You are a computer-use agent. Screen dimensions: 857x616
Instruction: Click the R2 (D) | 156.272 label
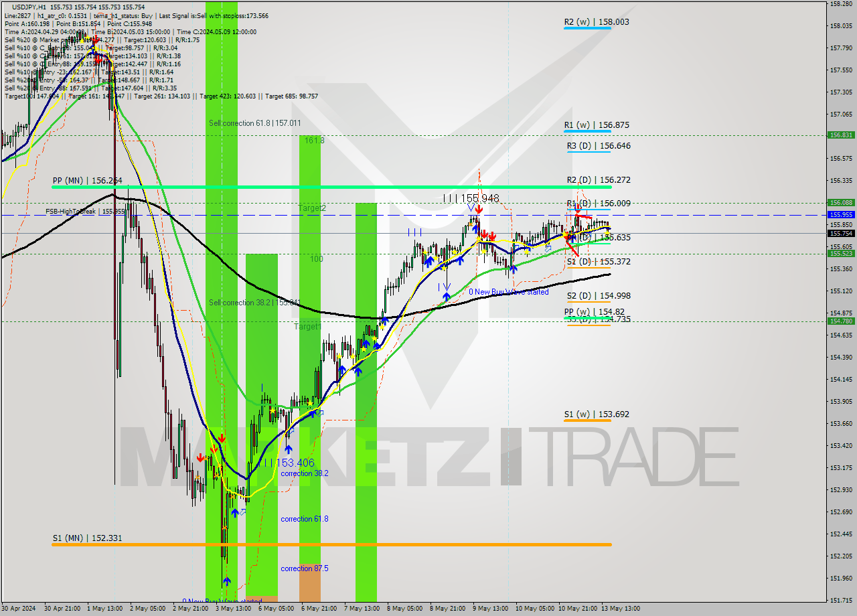tap(599, 180)
